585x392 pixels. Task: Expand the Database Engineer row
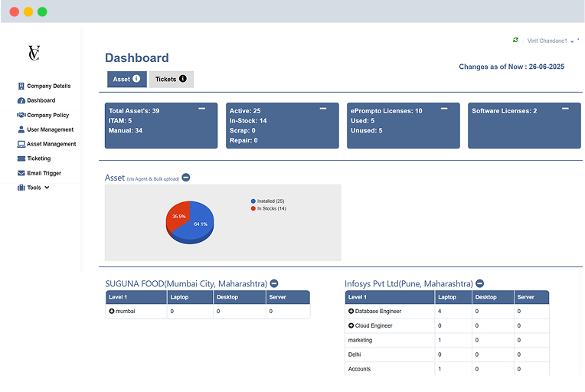point(351,312)
